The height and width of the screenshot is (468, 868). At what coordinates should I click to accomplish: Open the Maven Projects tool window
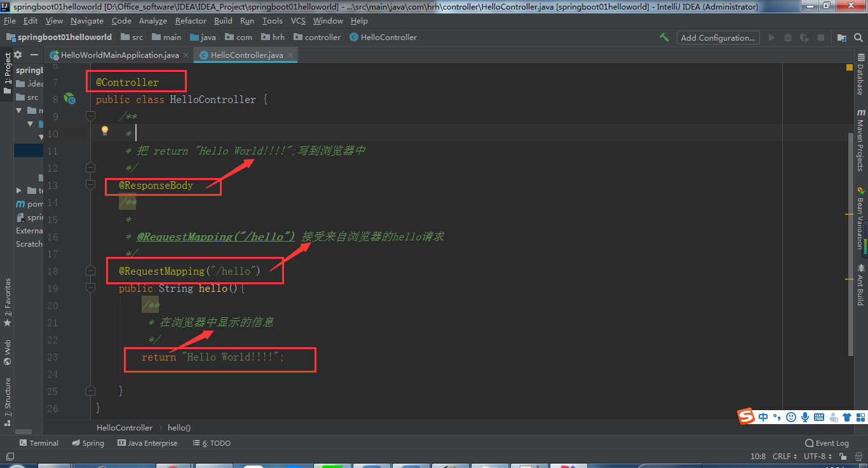860,140
